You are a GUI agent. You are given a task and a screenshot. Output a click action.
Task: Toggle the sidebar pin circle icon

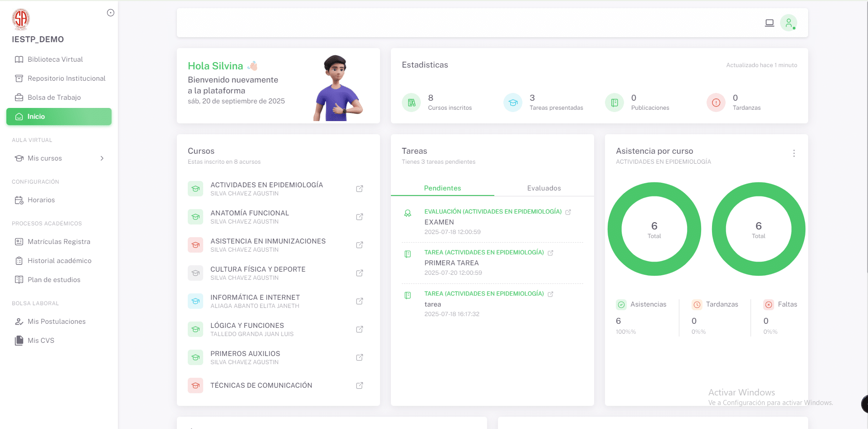[x=111, y=13]
